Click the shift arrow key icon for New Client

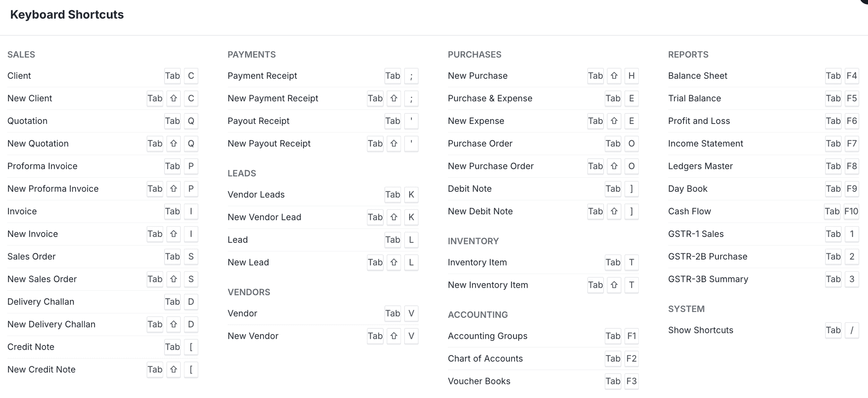(x=174, y=99)
